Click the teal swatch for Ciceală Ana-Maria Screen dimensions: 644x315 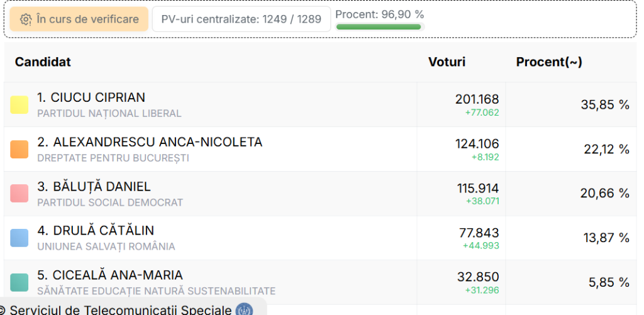tap(19, 282)
